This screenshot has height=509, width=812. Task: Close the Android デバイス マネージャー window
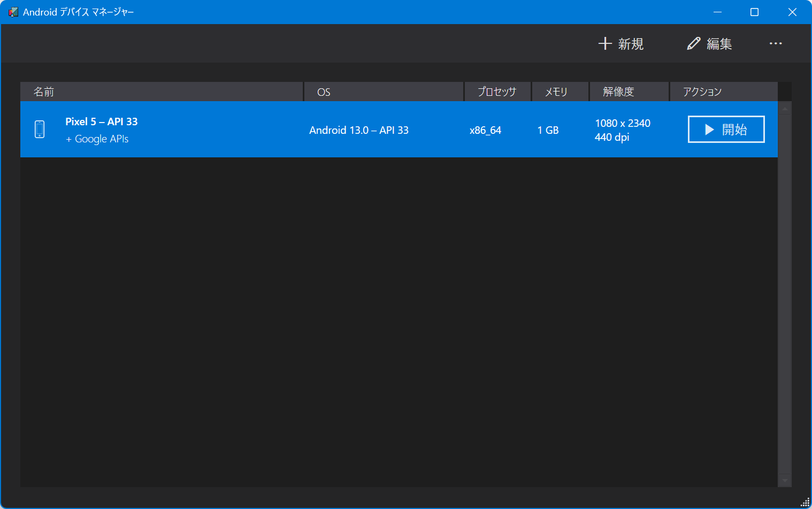pos(792,12)
